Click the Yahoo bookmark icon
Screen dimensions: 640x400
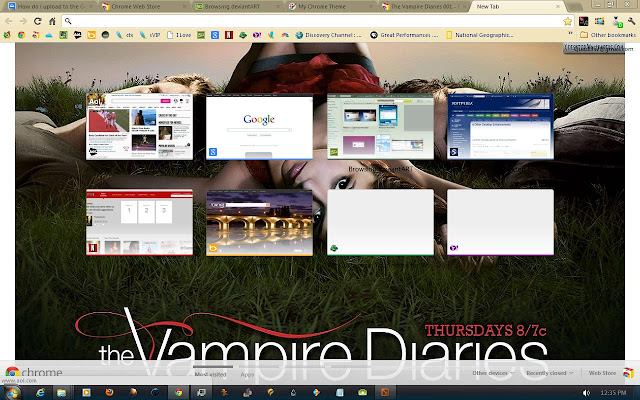(257, 35)
